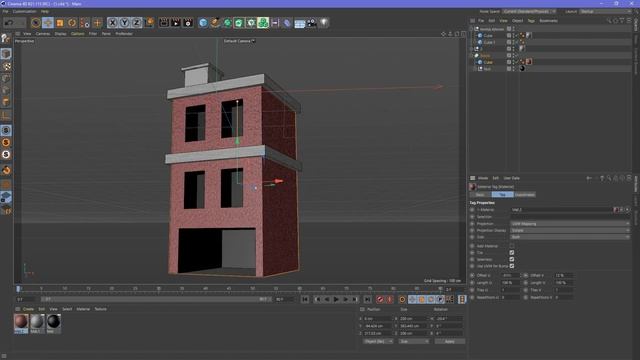
Task: Select the Live Selection tool
Action: (x=36, y=22)
